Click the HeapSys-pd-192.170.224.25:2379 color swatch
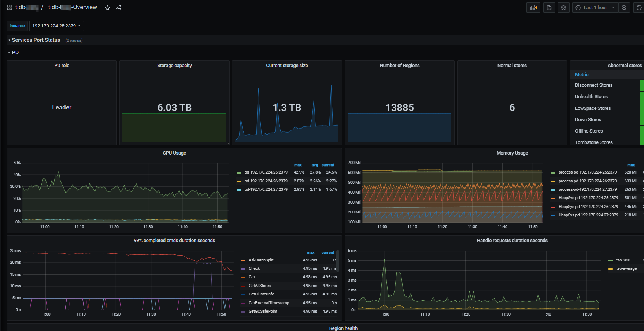Screen dimensions: 644x331 point(553,198)
